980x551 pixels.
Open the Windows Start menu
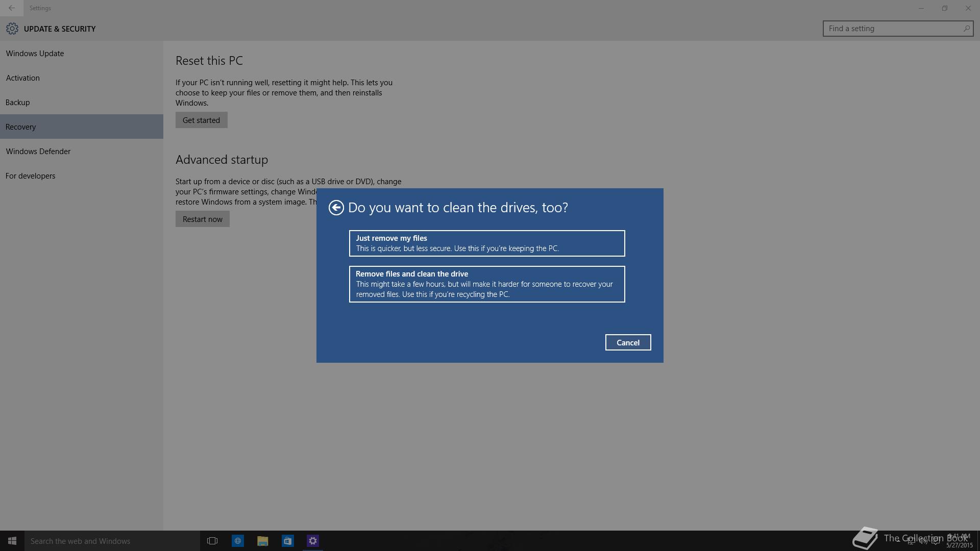pyautogui.click(x=12, y=541)
